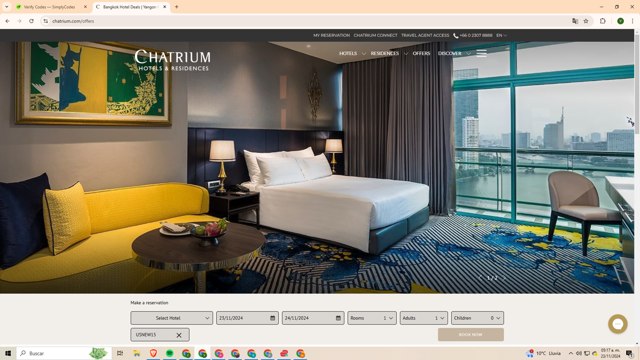The width and height of the screenshot is (640, 360).
Task: Show hidden system tray icons
Action: pyautogui.click(x=571, y=353)
